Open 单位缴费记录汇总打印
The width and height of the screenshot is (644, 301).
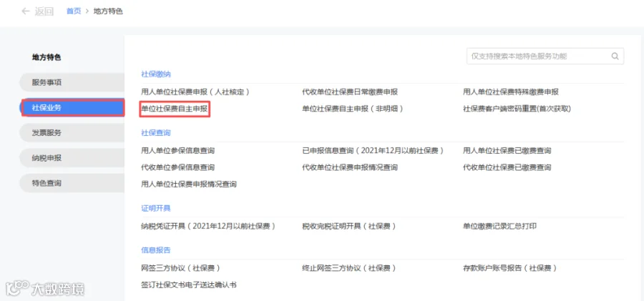[x=499, y=226]
